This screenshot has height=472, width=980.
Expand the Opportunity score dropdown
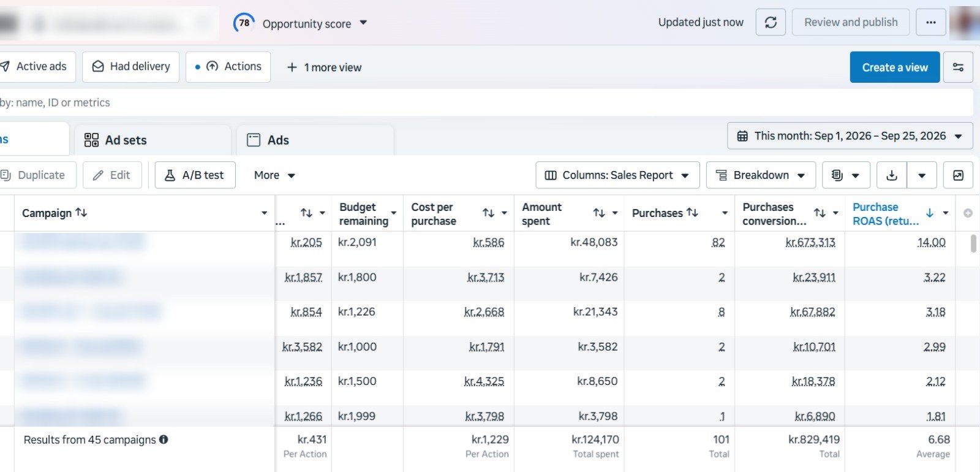tap(363, 23)
